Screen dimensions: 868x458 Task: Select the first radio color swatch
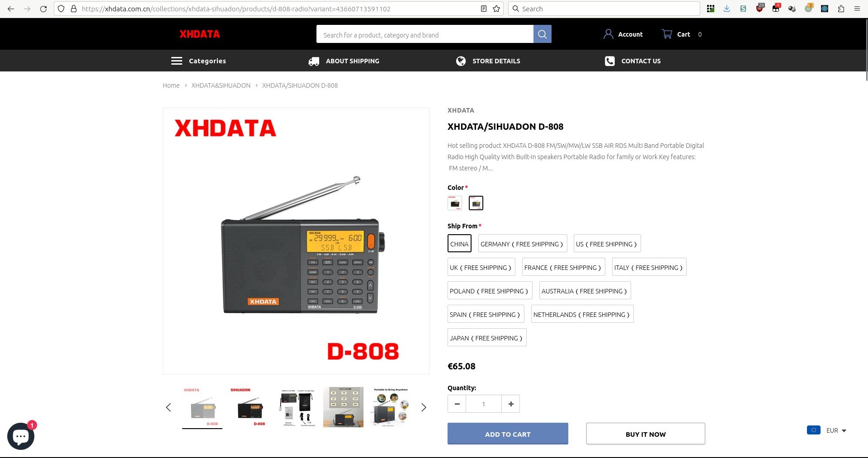(x=455, y=203)
